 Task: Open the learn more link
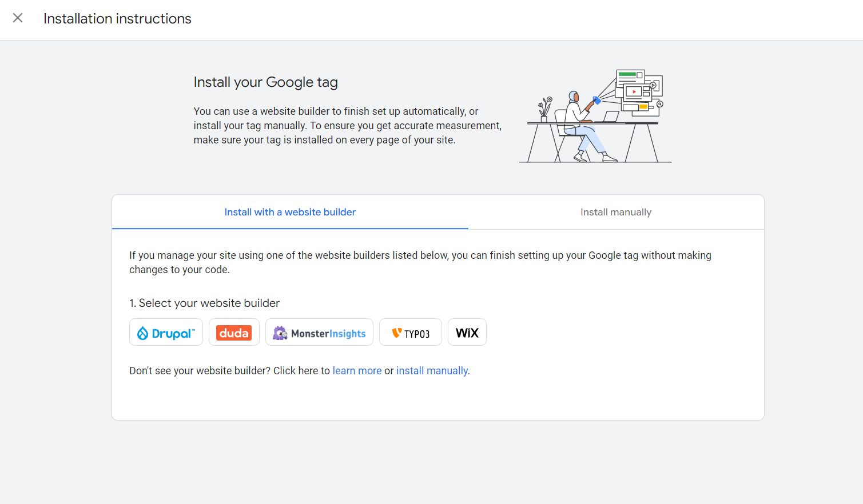coord(357,371)
